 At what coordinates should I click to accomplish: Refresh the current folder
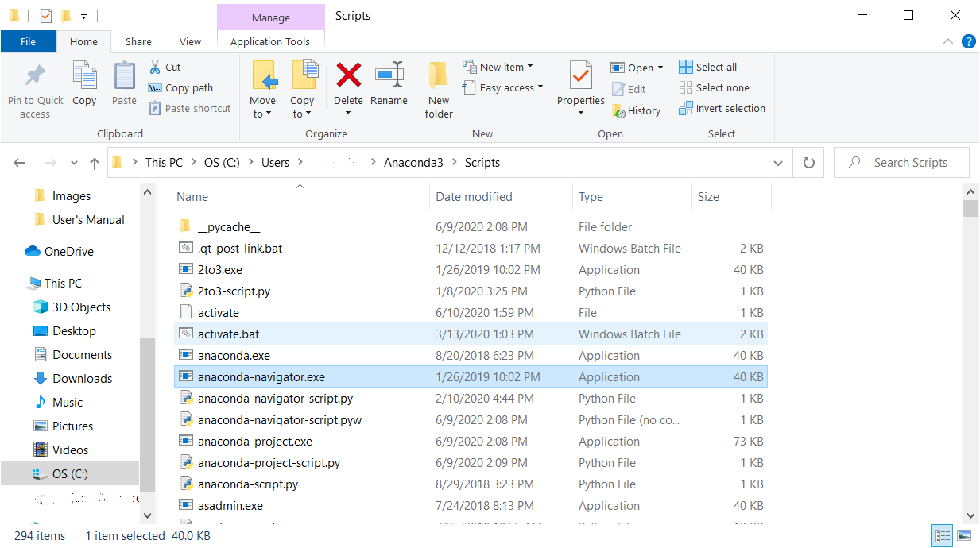coord(808,162)
